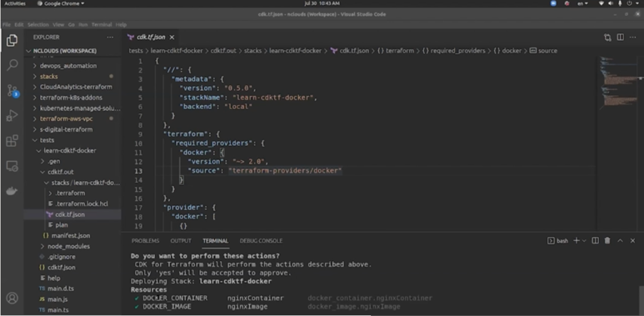
Task: Click the compare changes icon in editor toolbar
Action: 608,37
